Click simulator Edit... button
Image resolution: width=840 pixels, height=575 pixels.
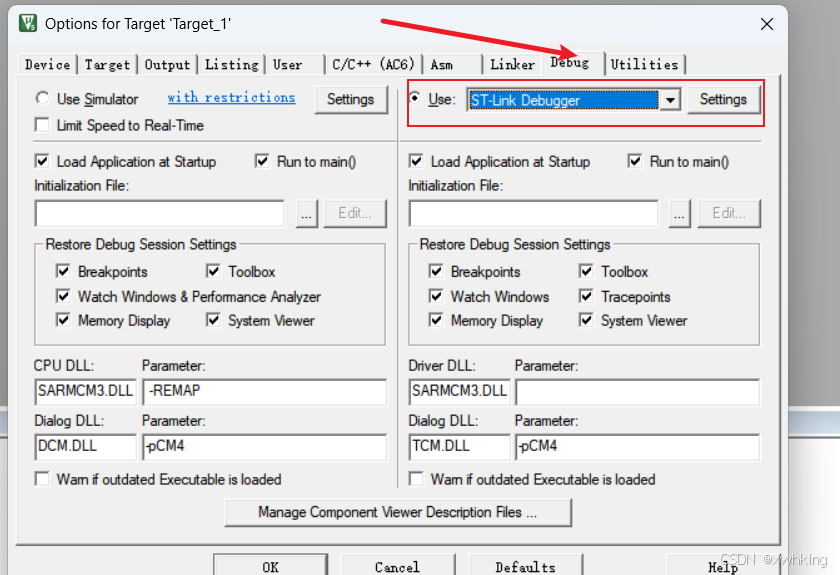click(x=355, y=214)
